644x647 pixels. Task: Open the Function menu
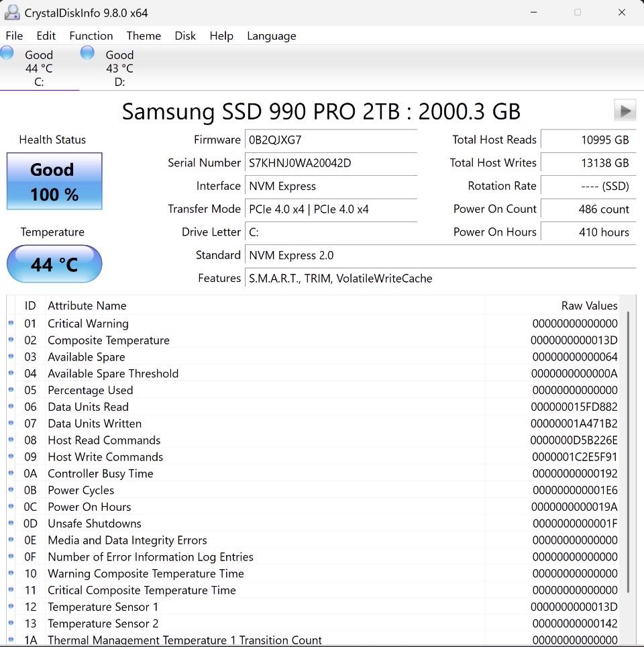[x=91, y=36]
